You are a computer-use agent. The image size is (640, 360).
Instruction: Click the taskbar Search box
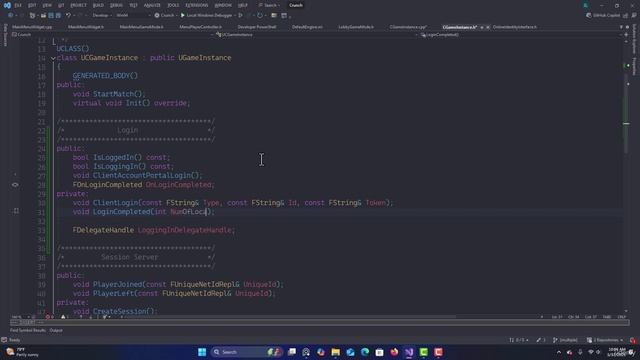tap(247, 352)
